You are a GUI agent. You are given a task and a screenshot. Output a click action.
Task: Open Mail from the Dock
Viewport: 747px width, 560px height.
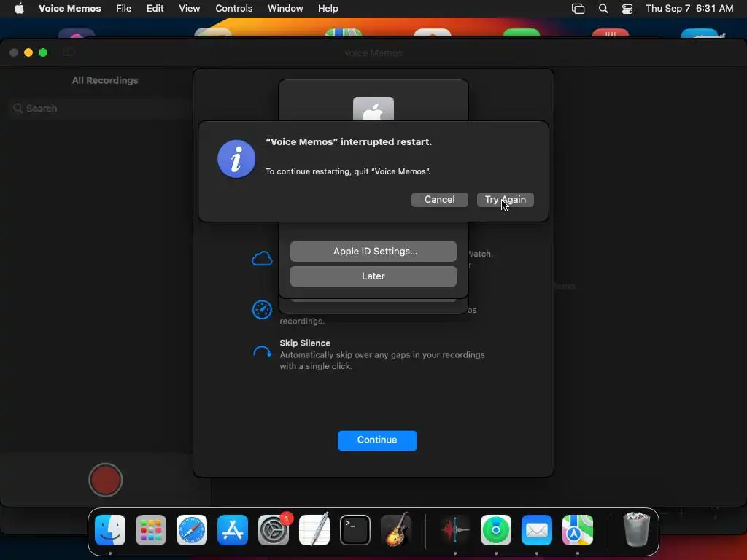pos(537,530)
